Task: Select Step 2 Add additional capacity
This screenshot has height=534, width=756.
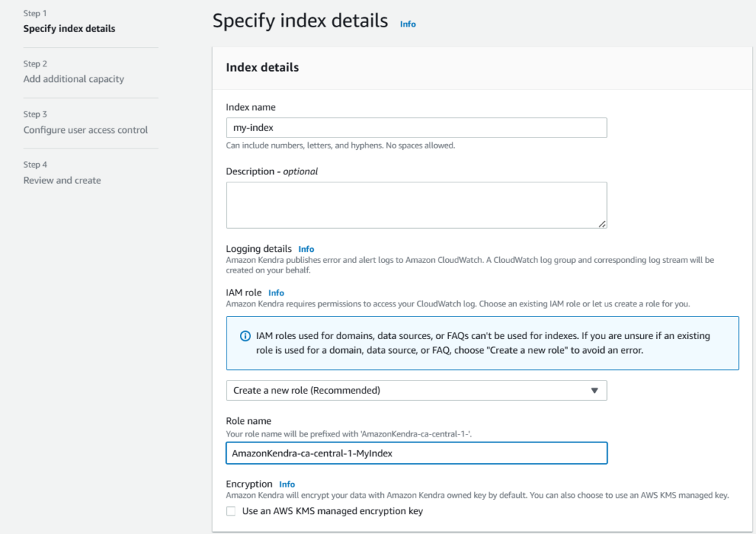Action: tap(74, 79)
